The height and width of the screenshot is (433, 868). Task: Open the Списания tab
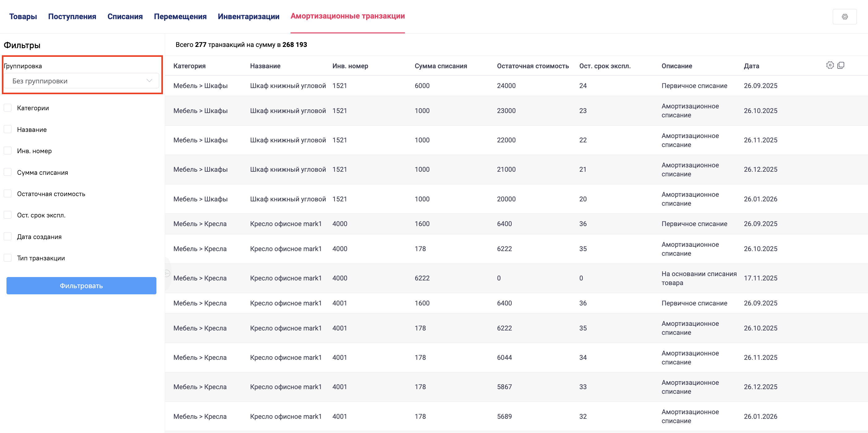(x=125, y=16)
